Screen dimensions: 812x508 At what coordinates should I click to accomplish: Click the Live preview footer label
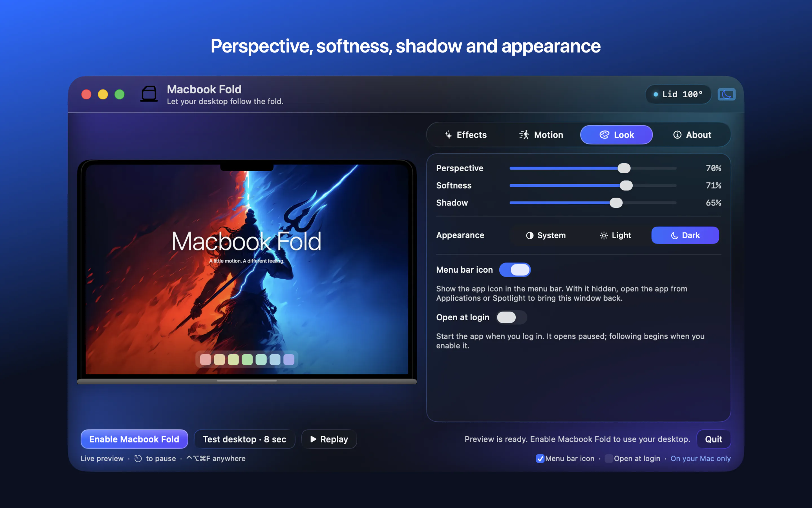[102, 458]
